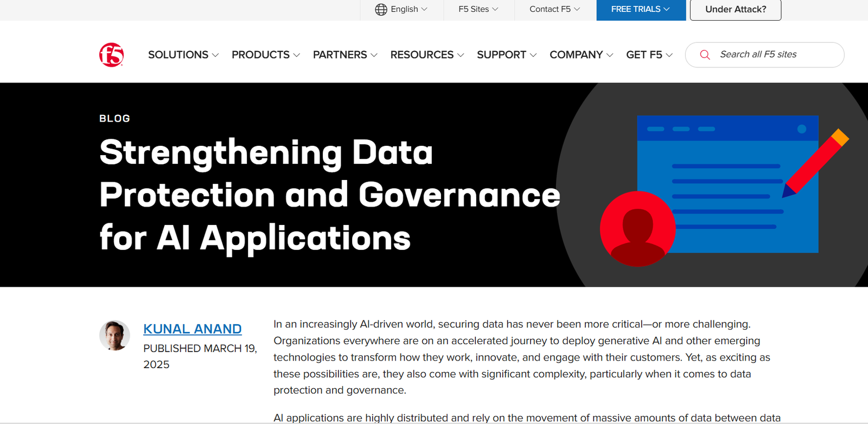
Task: Expand the RESOURCES navigation menu
Action: coord(426,55)
